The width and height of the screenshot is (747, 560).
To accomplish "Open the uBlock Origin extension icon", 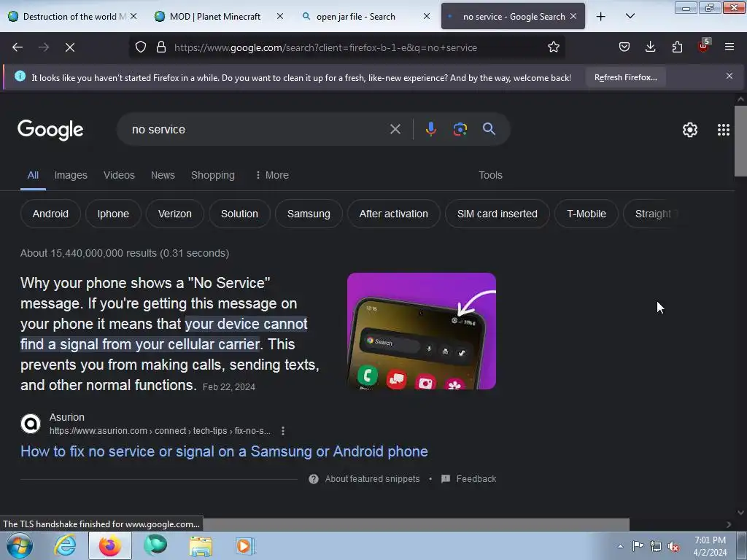I will 703,46.
